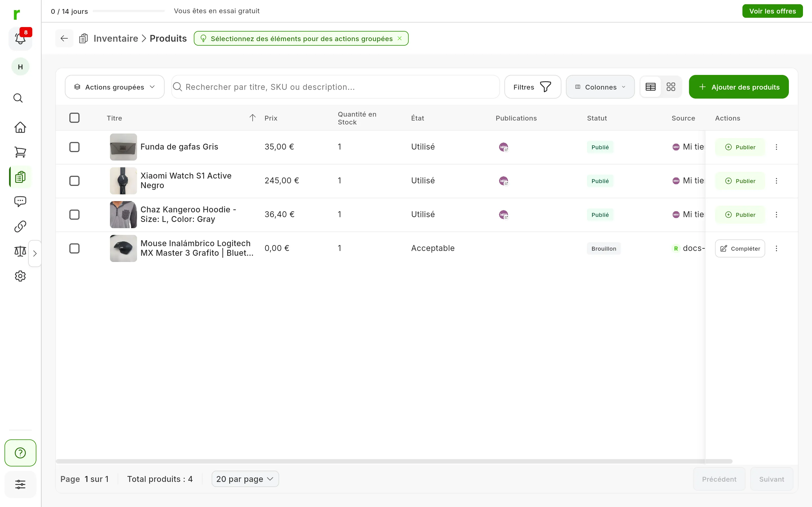This screenshot has height=507, width=812.
Task: Click Ajouter des produits button
Action: (x=739, y=87)
